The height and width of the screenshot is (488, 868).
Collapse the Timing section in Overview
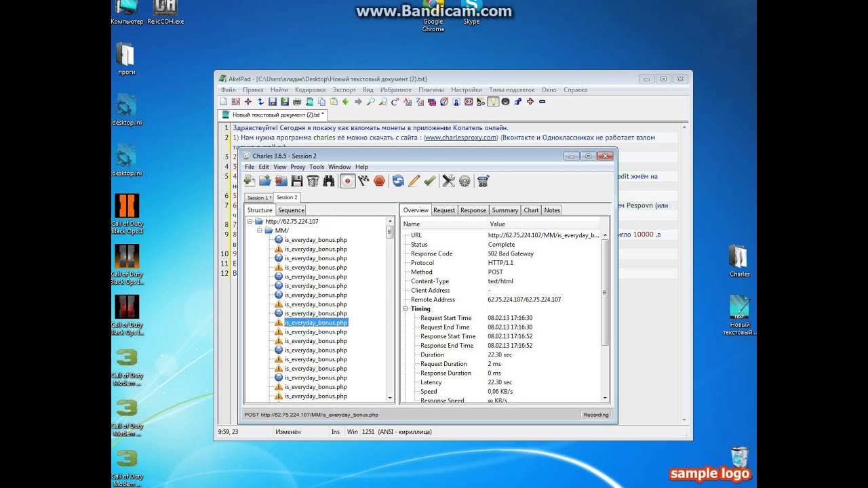click(406, 308)
